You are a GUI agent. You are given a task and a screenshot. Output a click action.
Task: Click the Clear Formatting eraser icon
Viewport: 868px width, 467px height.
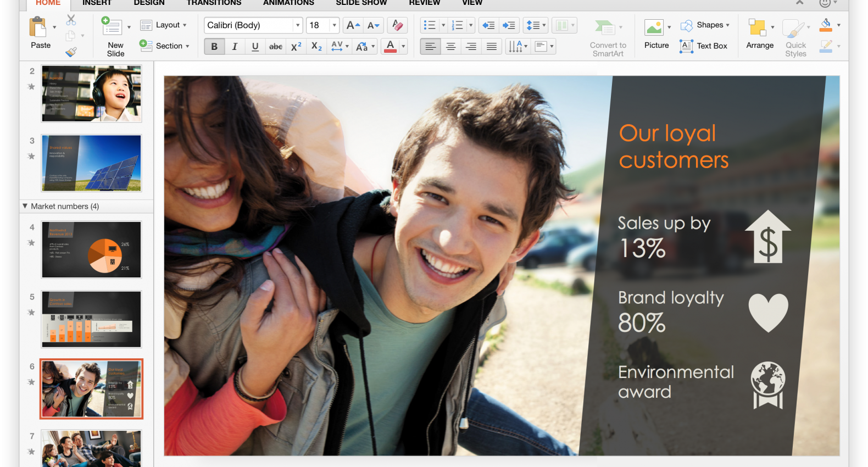coord(397,25)
